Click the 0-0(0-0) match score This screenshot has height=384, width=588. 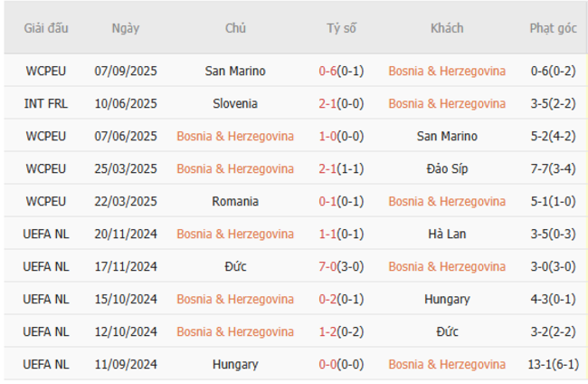(x=341, y=364)
